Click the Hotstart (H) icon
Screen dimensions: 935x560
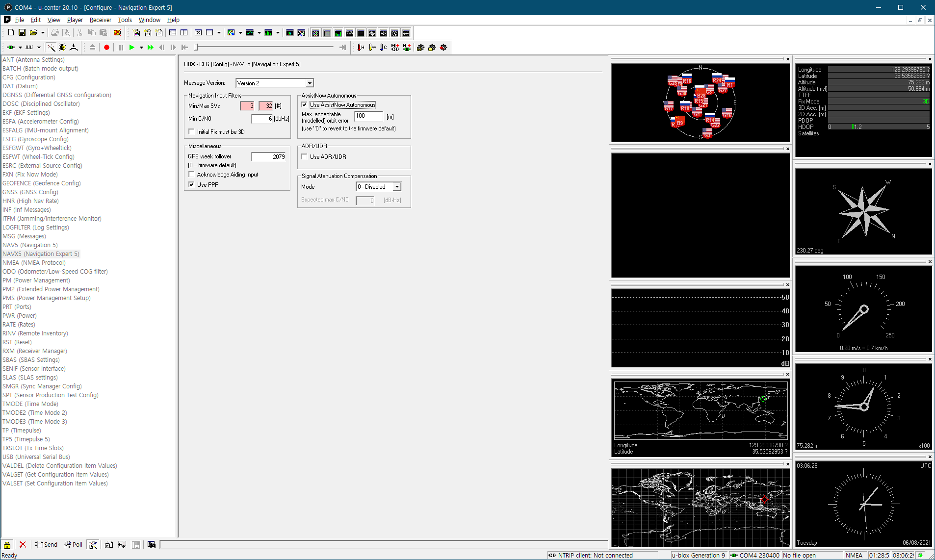pos(361,48)
